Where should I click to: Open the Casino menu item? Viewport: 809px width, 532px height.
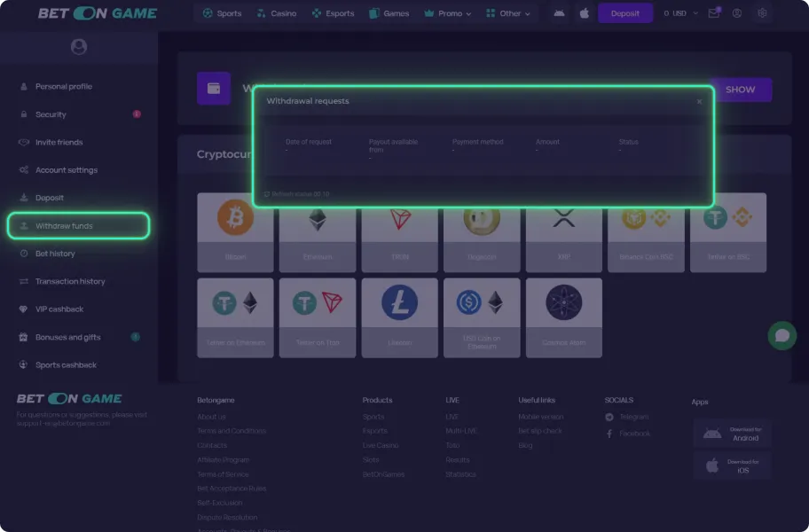click(277, 13)
